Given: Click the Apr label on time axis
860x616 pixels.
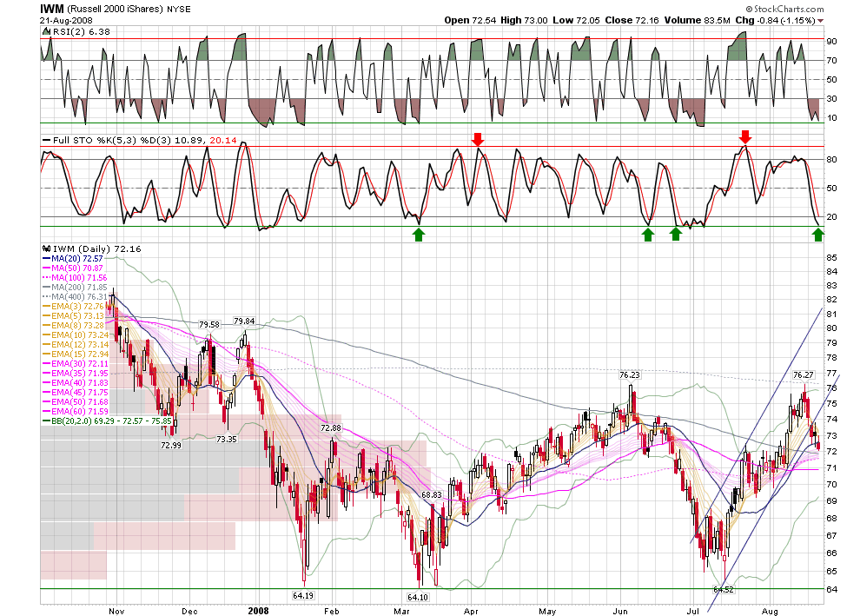Looking at the screenshot, I should pyautogui.click(x=471, y=611).
